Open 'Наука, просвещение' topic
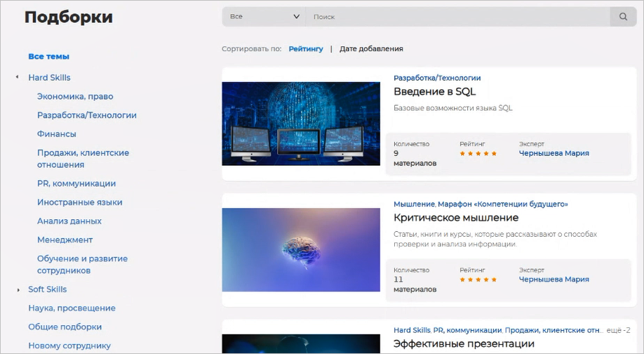Viewport: 644px width, 354px height. pos(72,308)
